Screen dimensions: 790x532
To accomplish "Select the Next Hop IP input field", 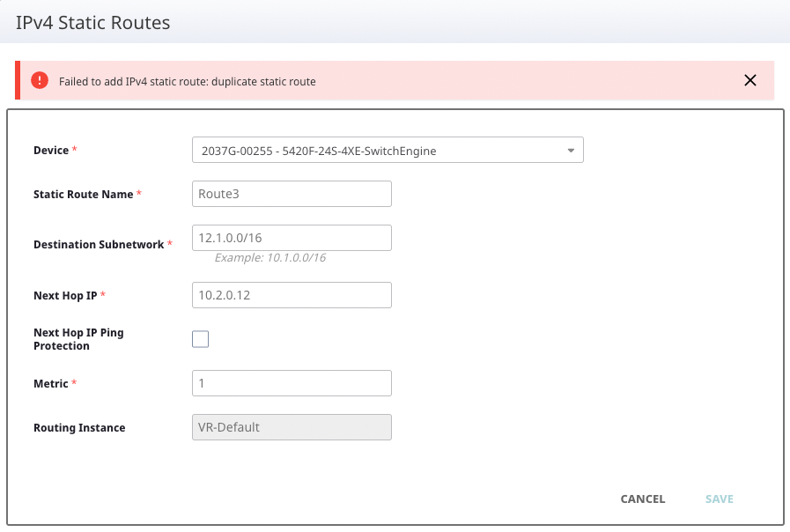I will [291, 295].
